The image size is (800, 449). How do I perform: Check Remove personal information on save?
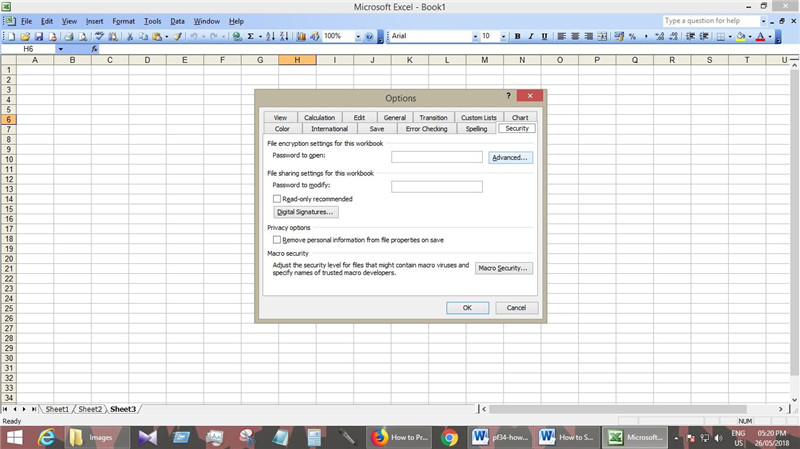tap(277, 239)
